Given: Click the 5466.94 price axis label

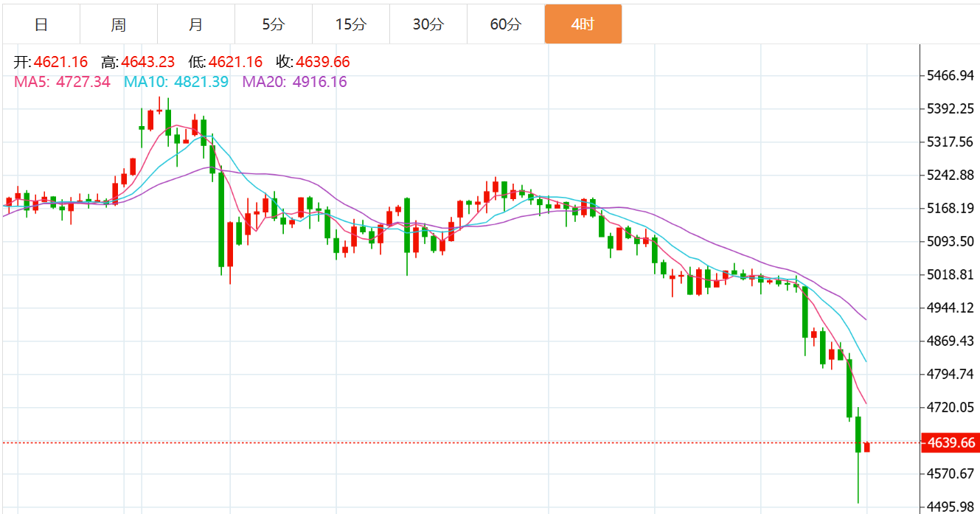Looking at the screenshot, I should coord(951,76).
